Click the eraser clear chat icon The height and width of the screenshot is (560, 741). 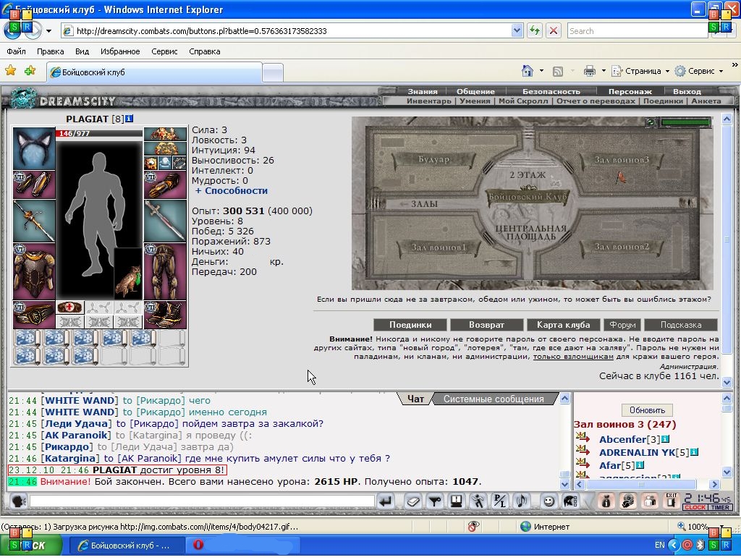click(412, 501)
